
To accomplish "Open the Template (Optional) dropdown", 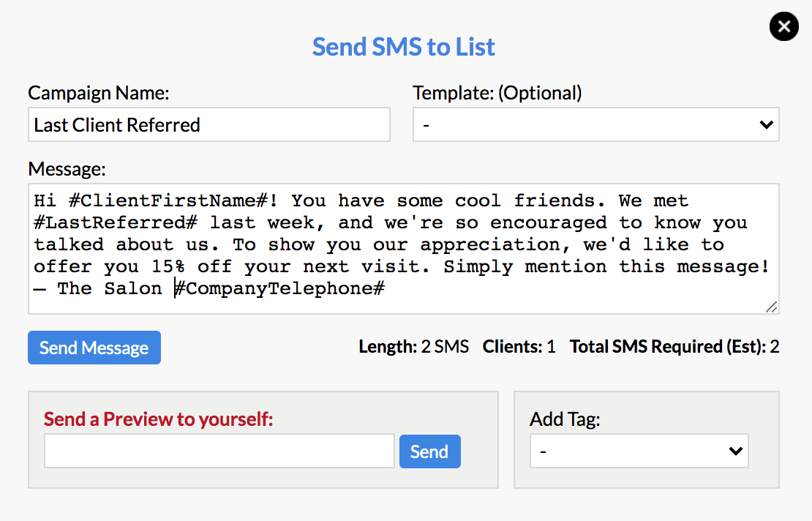I will pos(596,124).
